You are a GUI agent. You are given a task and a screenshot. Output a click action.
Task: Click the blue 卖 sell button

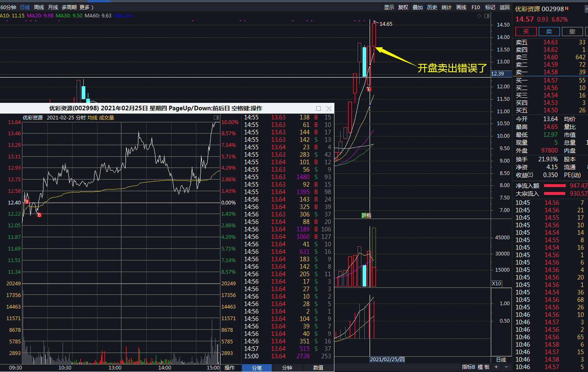click(x=549, y=32)
